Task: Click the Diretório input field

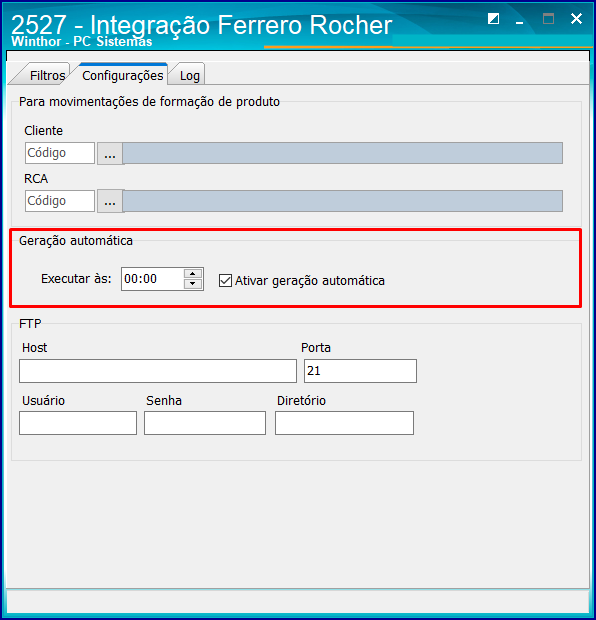Action: point(344,423)
